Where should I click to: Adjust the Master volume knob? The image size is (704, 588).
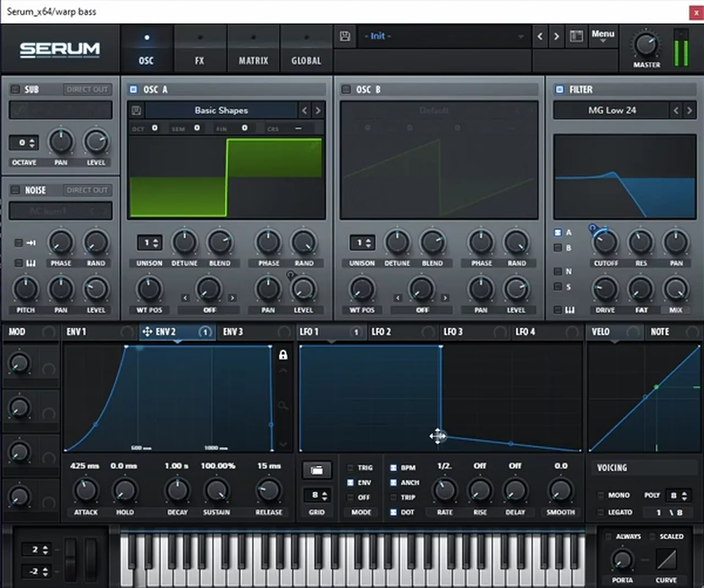tap(646, 45)
